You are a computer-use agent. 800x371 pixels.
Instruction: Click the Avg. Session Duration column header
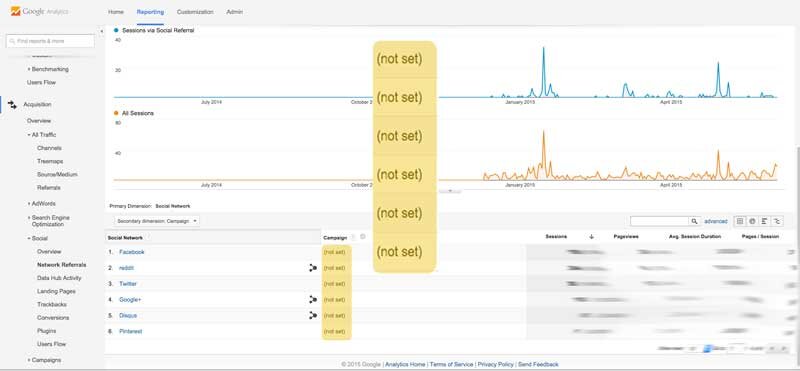point(694,237)
